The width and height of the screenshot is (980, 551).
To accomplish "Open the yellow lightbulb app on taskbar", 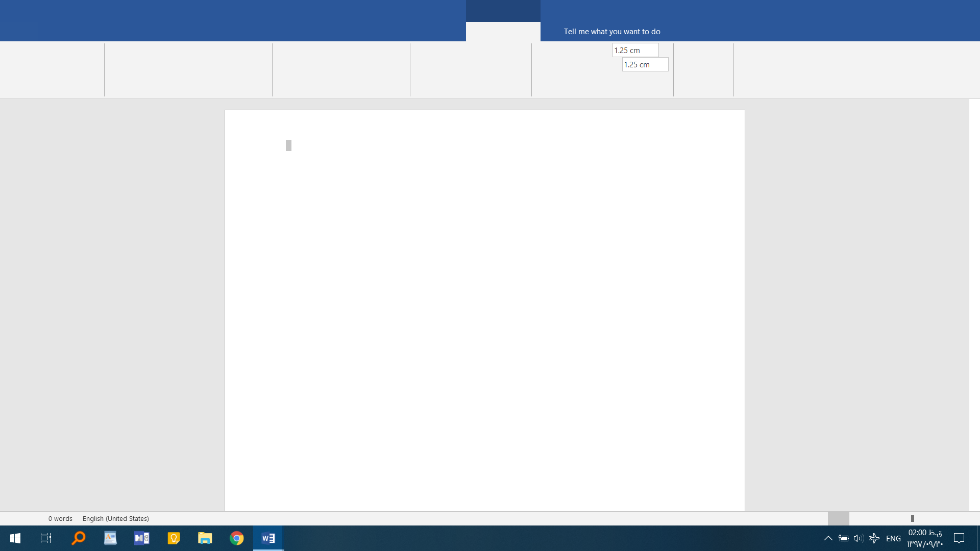I will [174, 538].
